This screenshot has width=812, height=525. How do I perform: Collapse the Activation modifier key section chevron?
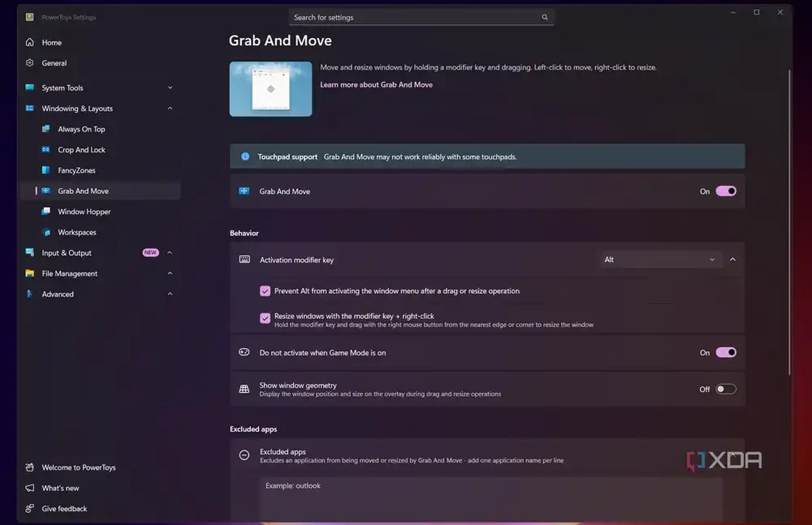[x=733, y=260]
